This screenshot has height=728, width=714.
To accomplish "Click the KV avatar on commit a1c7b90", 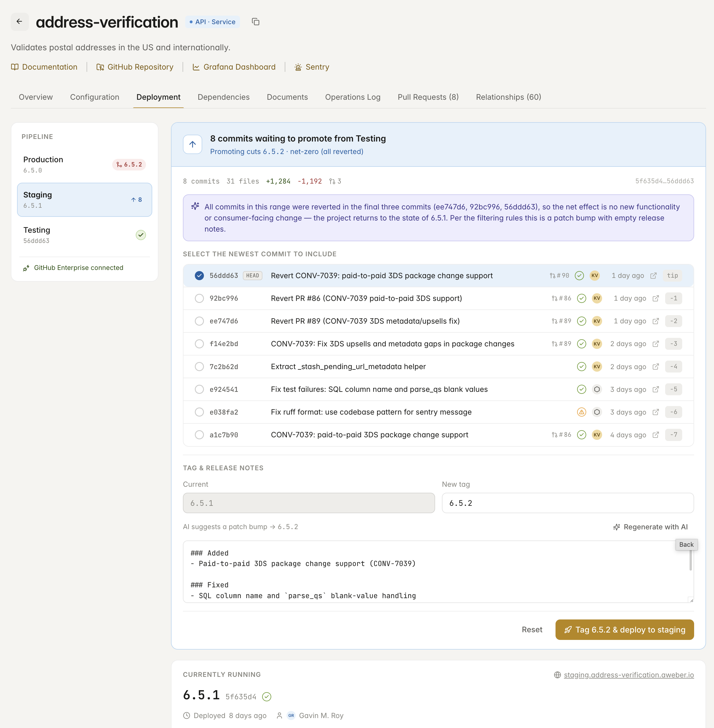I will (597, 434).
